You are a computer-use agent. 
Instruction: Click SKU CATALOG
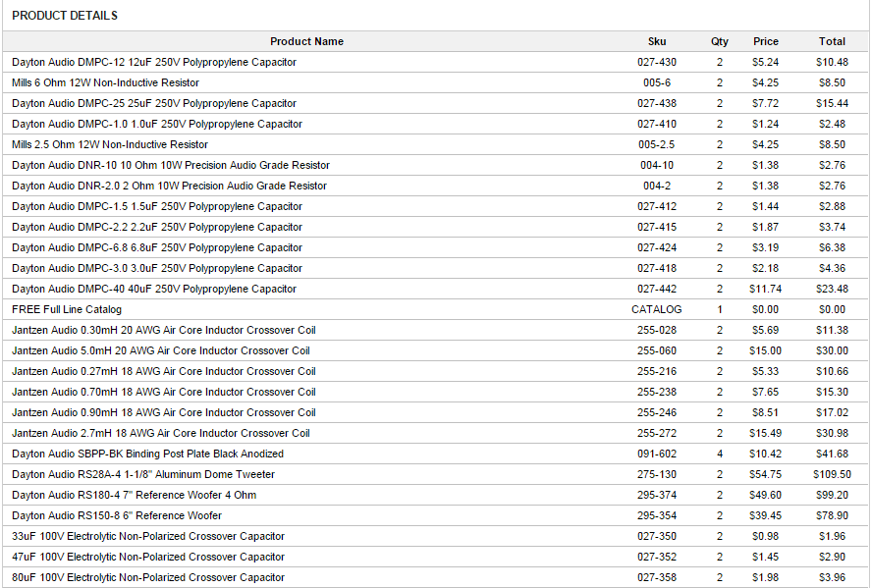657,309
